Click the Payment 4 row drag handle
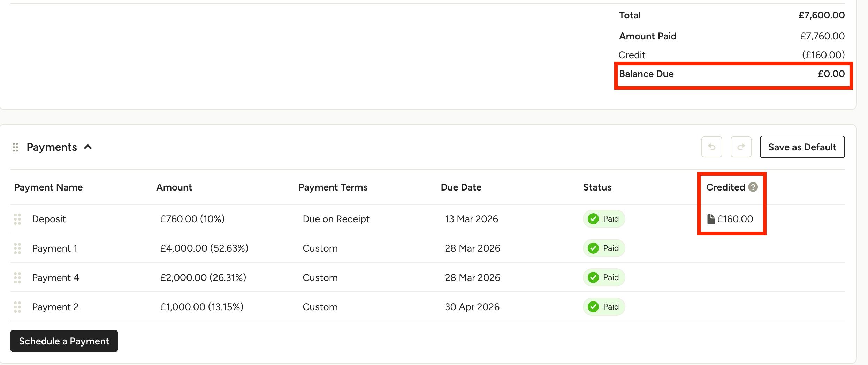The image size is (868, 365). click(x=17, y=278)
